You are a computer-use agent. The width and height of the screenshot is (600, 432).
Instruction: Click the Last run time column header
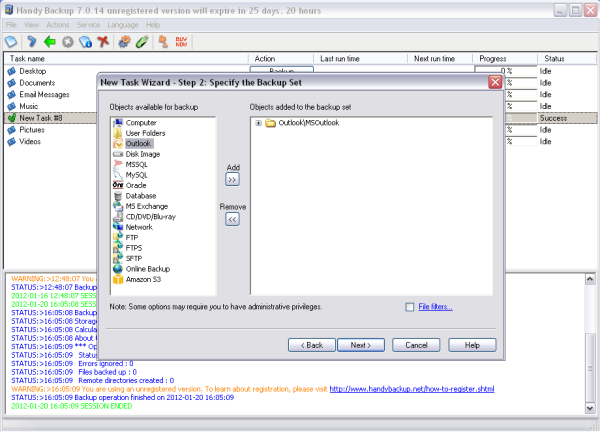click(x=360, y=59)
